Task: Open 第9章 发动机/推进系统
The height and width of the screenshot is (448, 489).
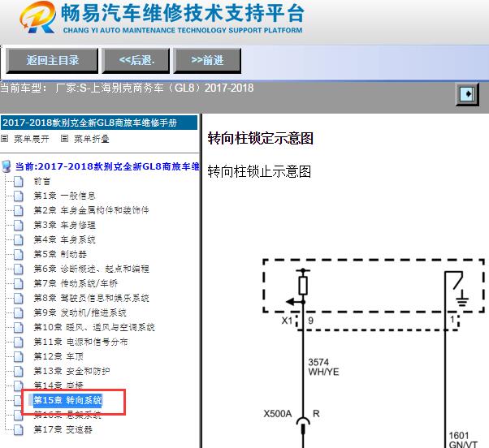Action: [80, 312]
